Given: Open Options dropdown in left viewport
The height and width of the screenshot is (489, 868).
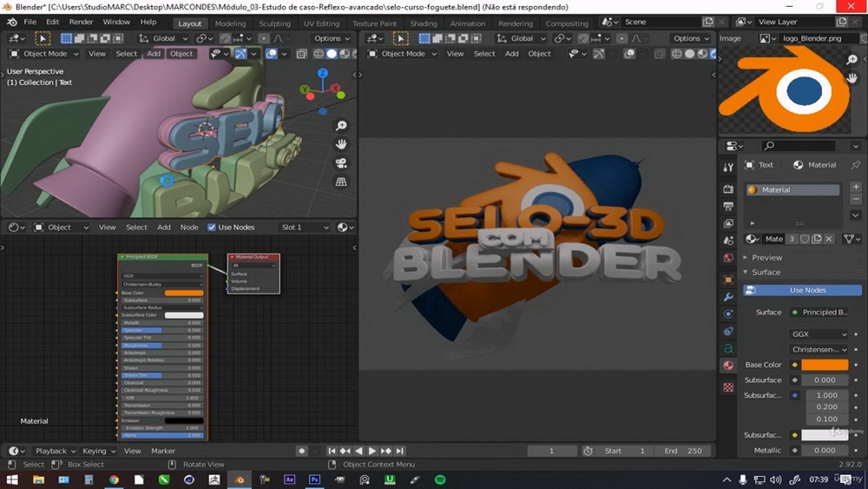Looking at the screenshot, I should [332, 38].
